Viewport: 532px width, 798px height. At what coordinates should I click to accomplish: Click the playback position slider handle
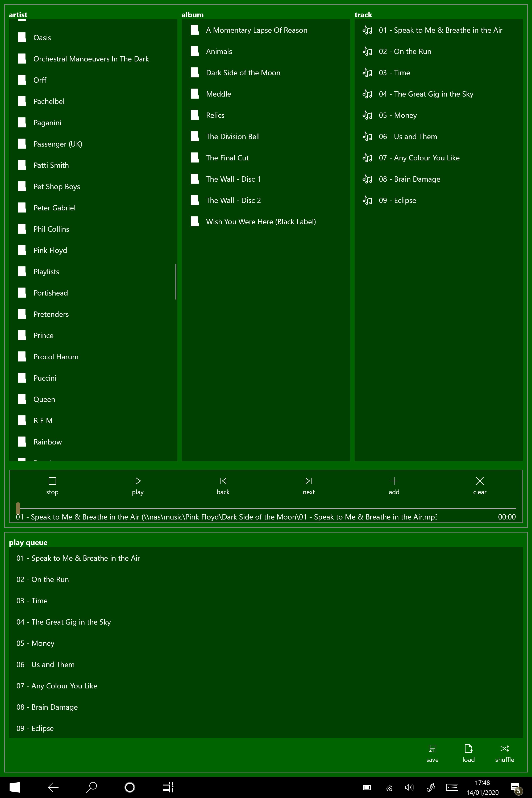point(18,508)
